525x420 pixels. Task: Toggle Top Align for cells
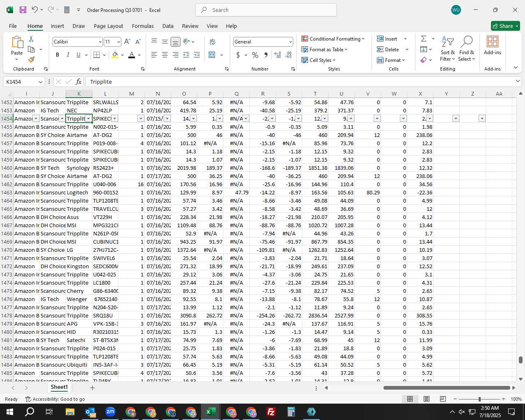click(154, 42)
